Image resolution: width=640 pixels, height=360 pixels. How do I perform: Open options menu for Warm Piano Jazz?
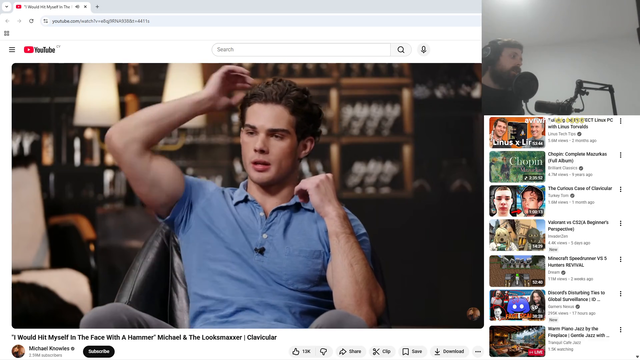tap(620, 330)
